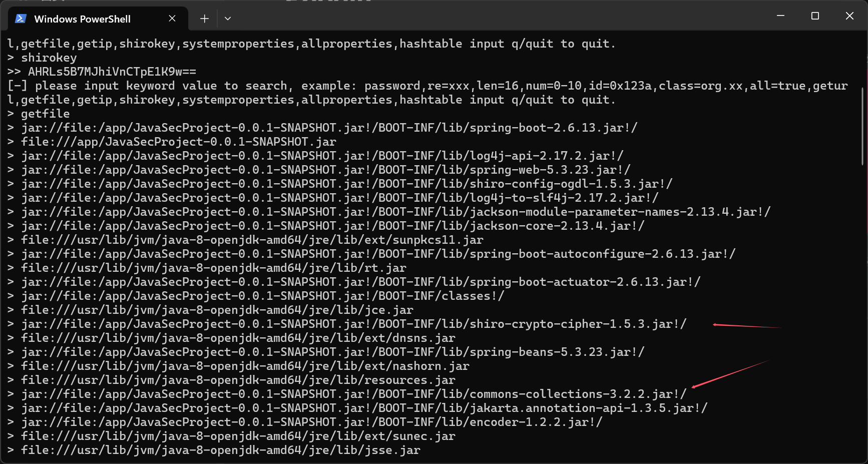Click the vertical scrollbar thumb

(x=862, y=126)
